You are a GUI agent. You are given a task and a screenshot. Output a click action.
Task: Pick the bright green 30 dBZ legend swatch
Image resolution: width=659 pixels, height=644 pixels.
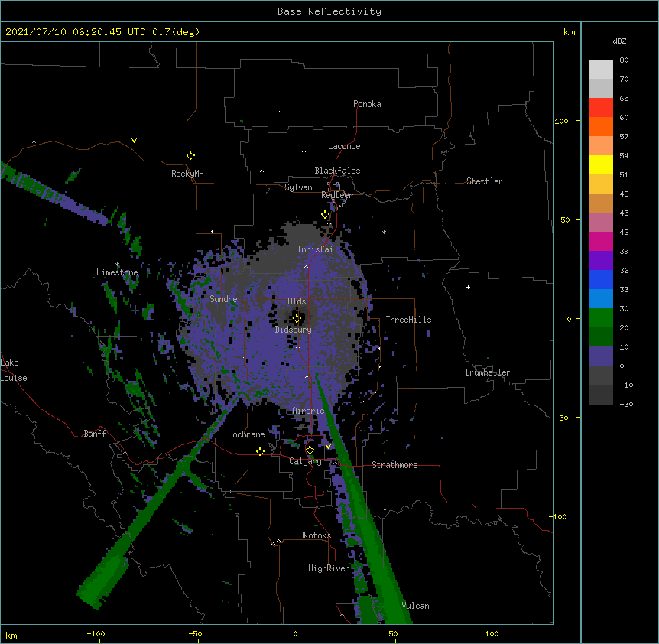(x=601, y=318)
